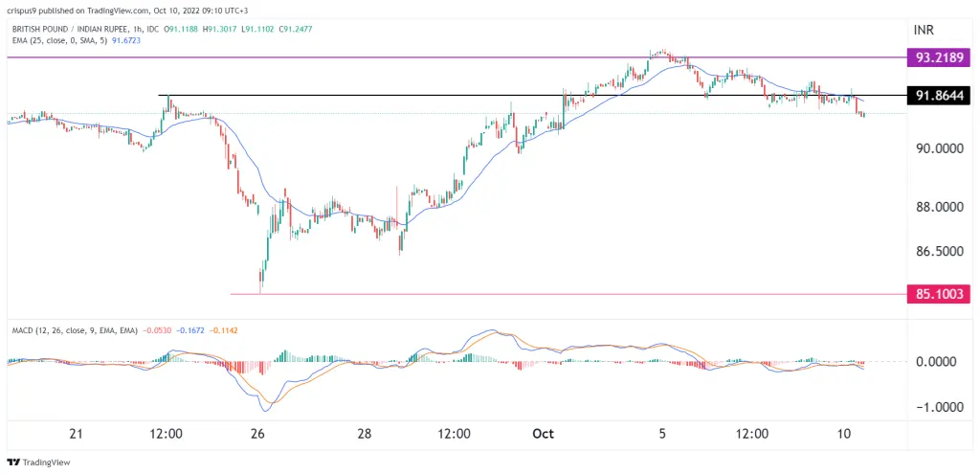Click the '5' date label on time axis
The width and height of the screenshot is (980, 474).
point(662,434)
